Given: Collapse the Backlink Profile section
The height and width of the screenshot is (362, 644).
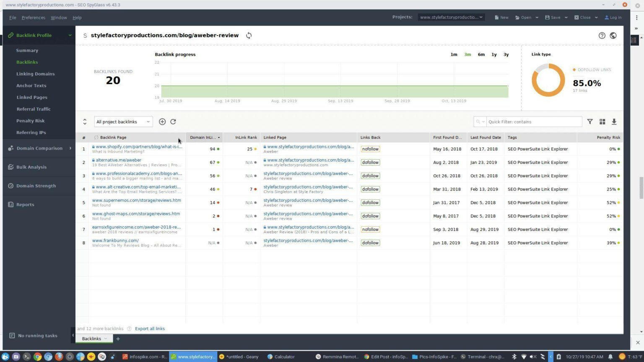Looking at the screenshot, I should coord(70,35).
